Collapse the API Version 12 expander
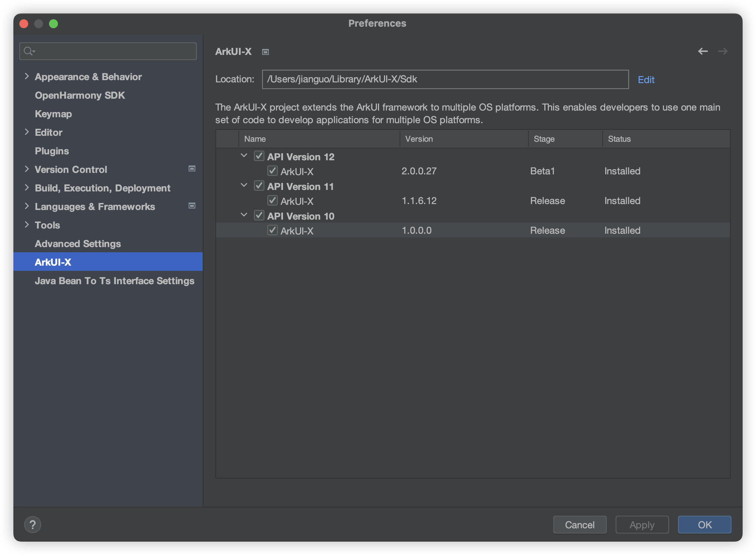 pyautogui.click(x=244, y=157)
